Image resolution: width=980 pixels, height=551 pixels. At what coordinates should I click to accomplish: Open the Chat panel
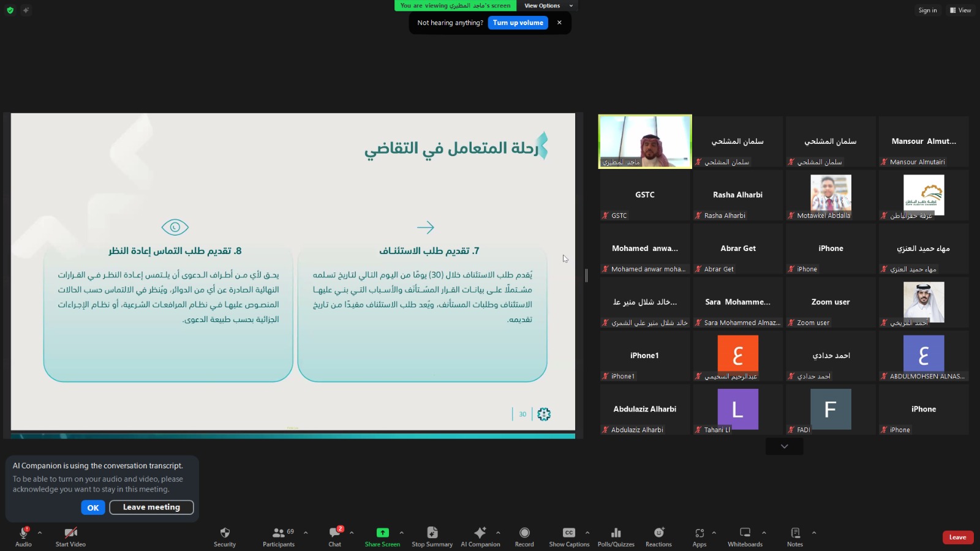[334, 533]
